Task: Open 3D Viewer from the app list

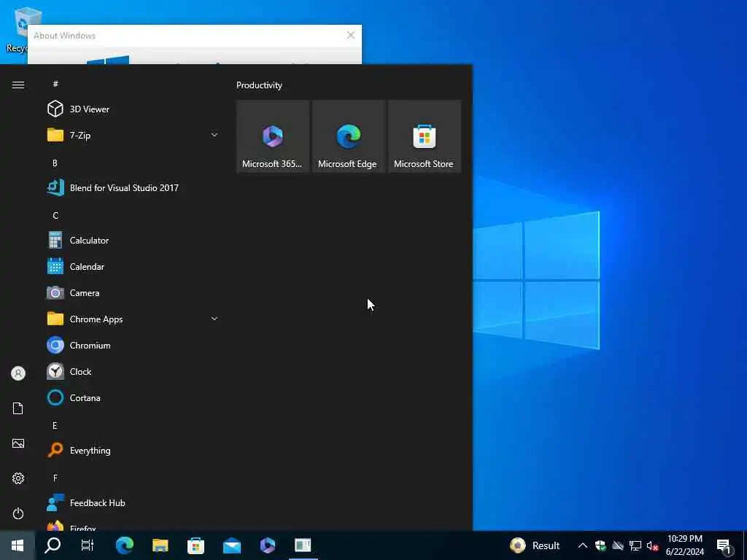Action: (133, 109)
